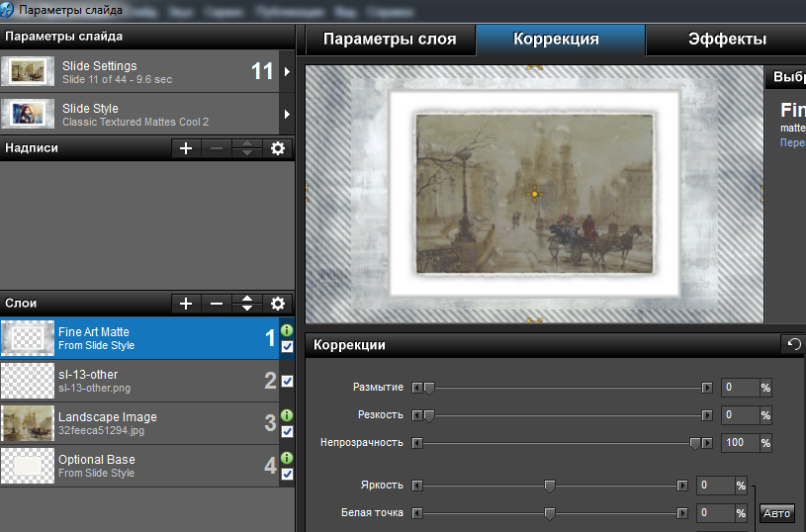Click the Размытие percent value field
Image resolution: width=806 pixels, height=532 pixels.
tap(740, 388)
